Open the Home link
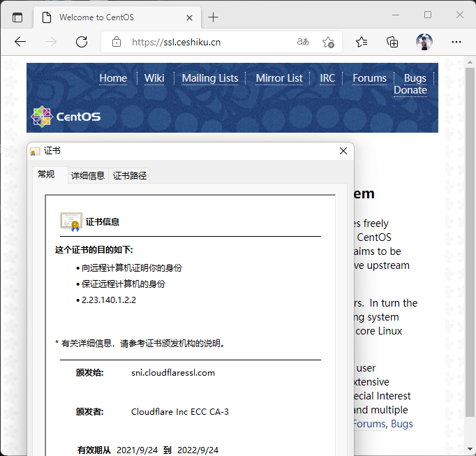The height and width of the screenshot is (456, 476). [113, 78]
